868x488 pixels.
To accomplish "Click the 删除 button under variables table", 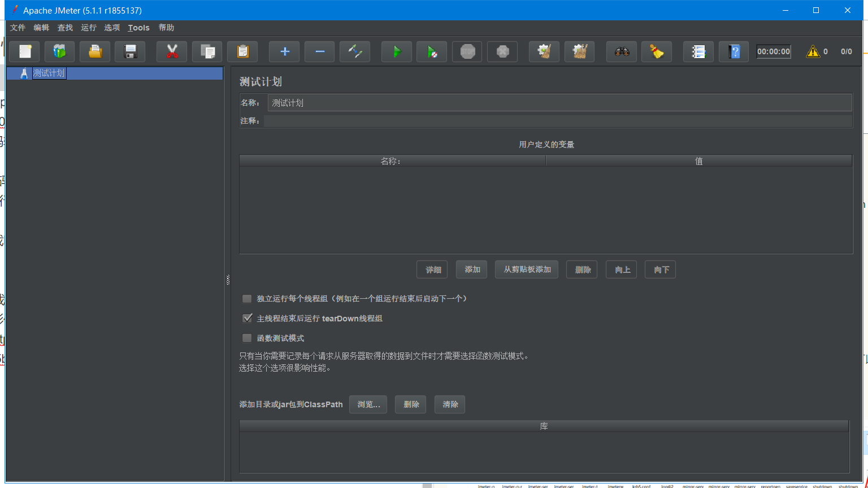I will [582, 269].
